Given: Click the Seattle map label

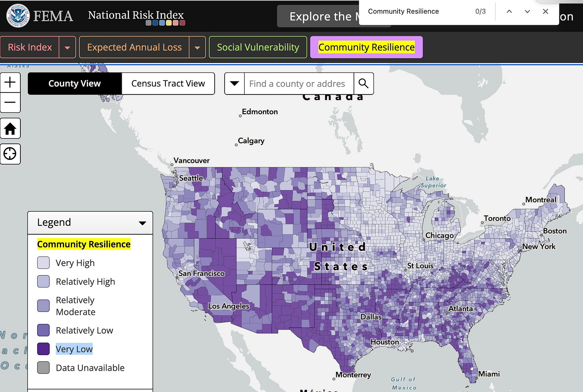Looking at the screenshot, I should coord(191,178).
